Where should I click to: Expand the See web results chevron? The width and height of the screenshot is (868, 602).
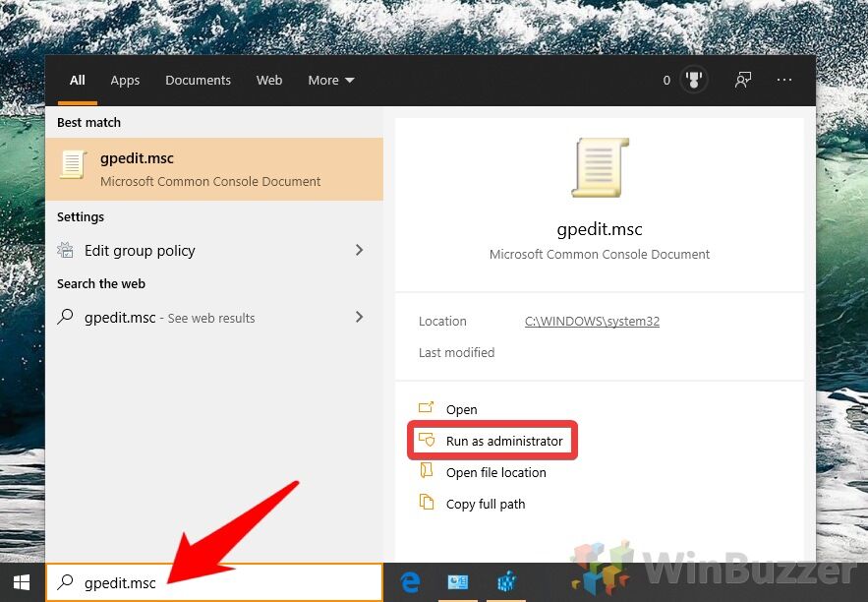[x=359, y=317]
